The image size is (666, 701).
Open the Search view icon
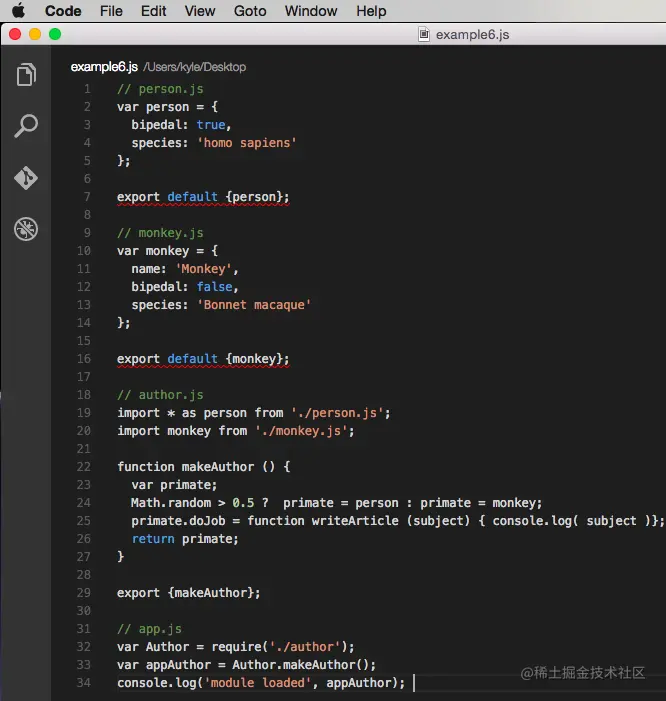[x=26, y=126]
